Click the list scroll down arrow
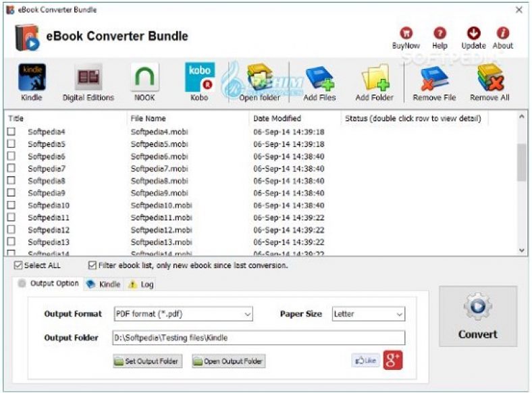The image size is (532, 393). (x=522, y=251)
